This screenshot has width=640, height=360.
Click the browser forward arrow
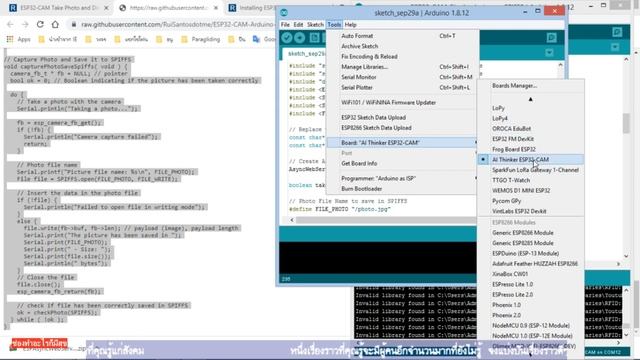25,24
